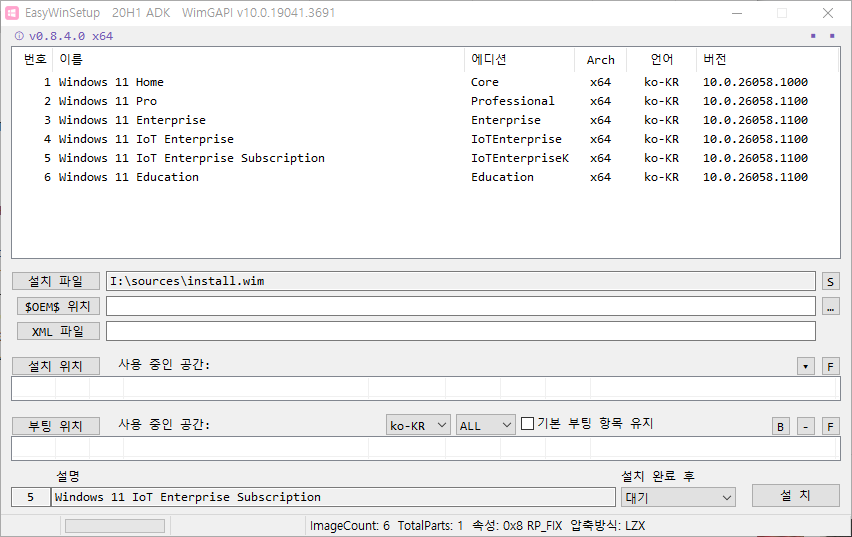Viewport: 852px width, 537px height.
Task: Click the minus button on boot row
Action: [805, 426]
